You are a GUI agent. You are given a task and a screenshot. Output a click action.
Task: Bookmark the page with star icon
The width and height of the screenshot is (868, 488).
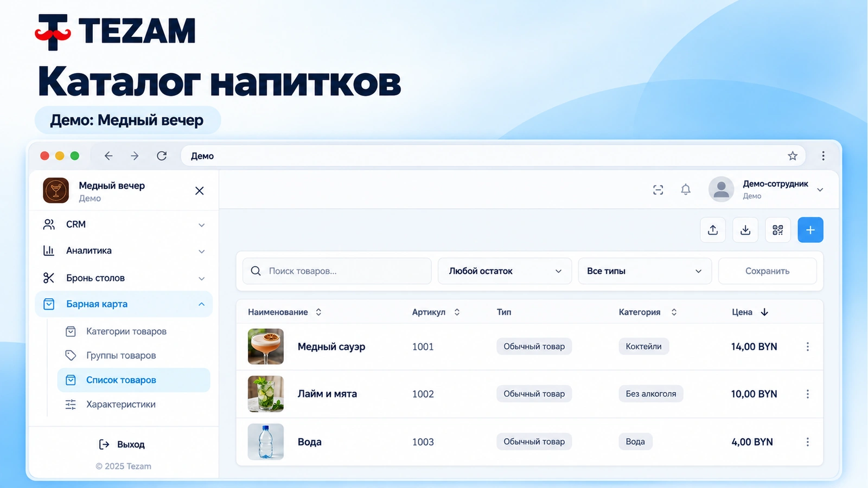click(x=793, y=156)
